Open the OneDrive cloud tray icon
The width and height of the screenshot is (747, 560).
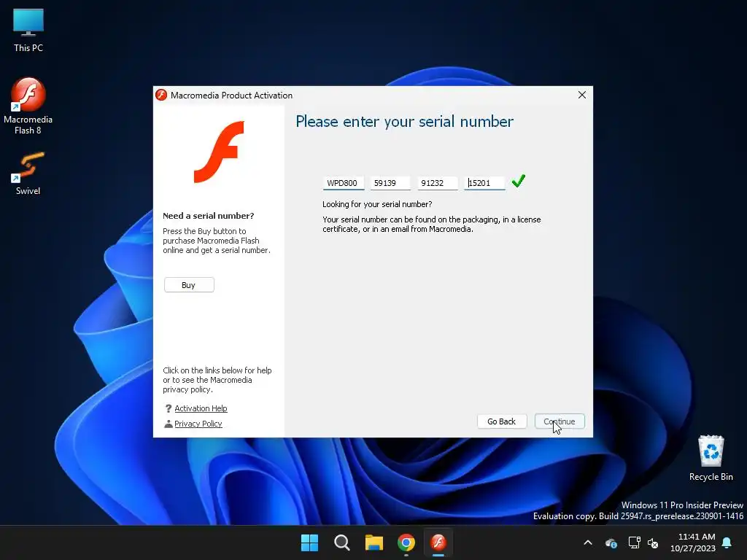(611, 542)
